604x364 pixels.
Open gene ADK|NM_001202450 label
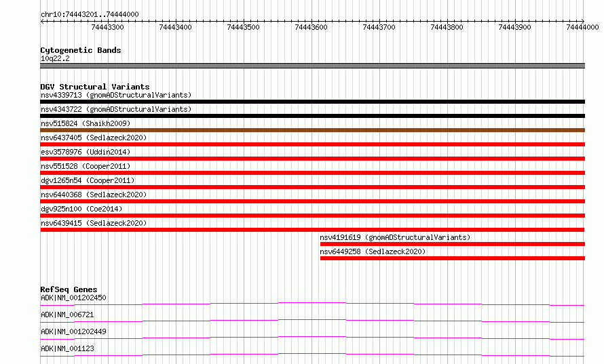(x=73, y=298)
